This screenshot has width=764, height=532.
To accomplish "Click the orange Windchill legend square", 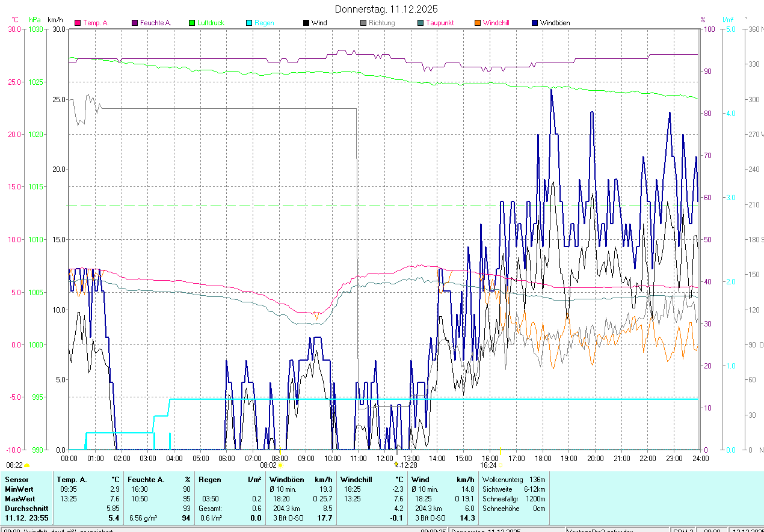I will pyautogui.click(x=478, y=23).
